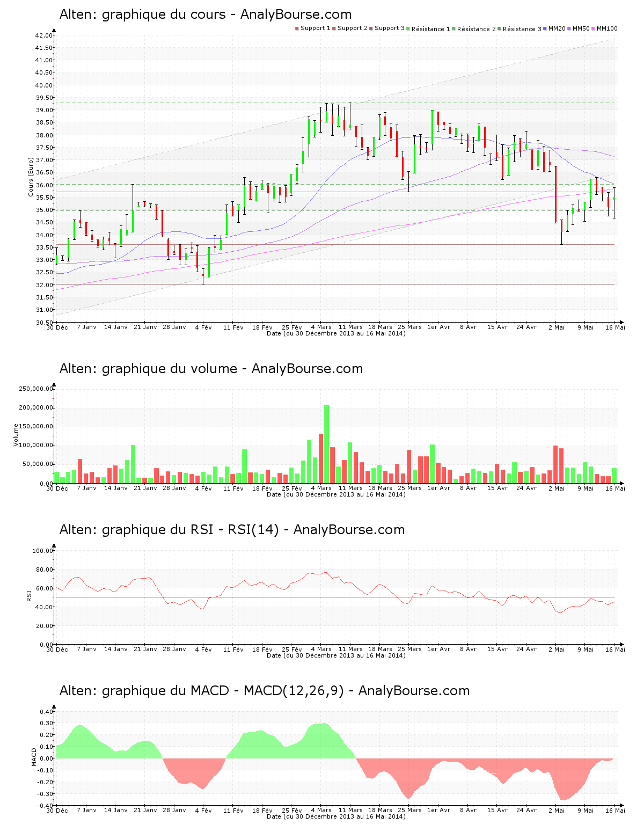644x832 pixels.
Task: Click the 0.40 tick on the MACD axis
Action: click(47, 712)
